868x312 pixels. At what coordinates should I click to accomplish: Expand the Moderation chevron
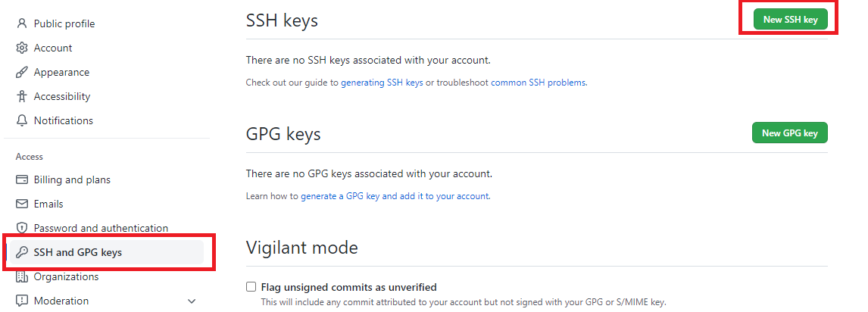192,301
